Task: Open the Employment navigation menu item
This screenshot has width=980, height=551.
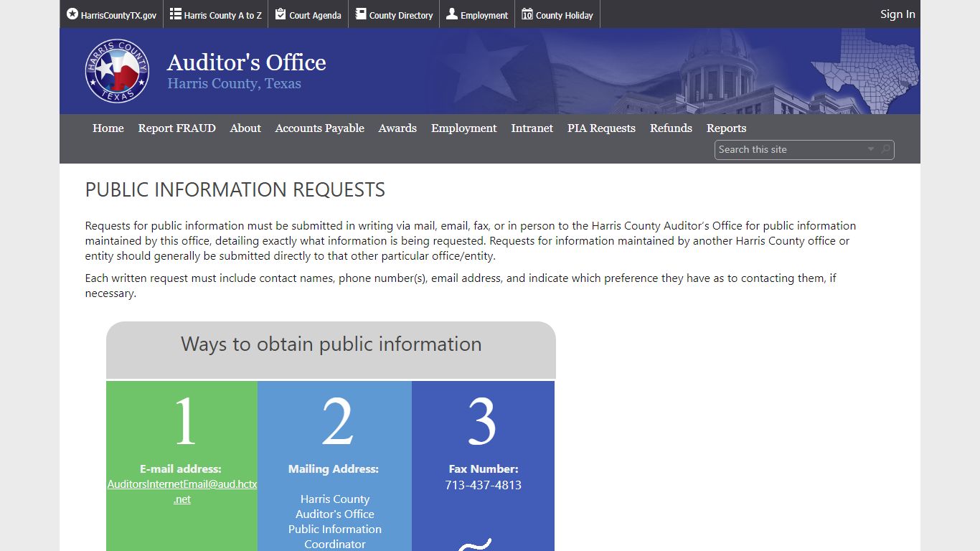Action: pos(464,128)
